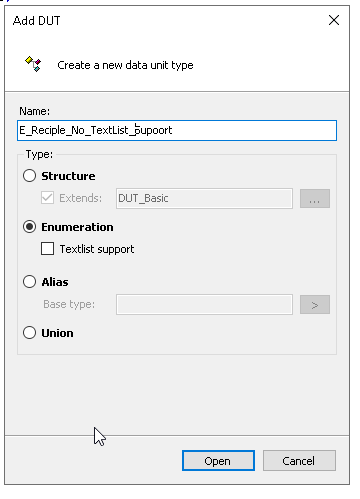The height and width of the screenshot is (499, 360).
Task: Toggle the Extends checkbox
Action: tap(47, 198)
